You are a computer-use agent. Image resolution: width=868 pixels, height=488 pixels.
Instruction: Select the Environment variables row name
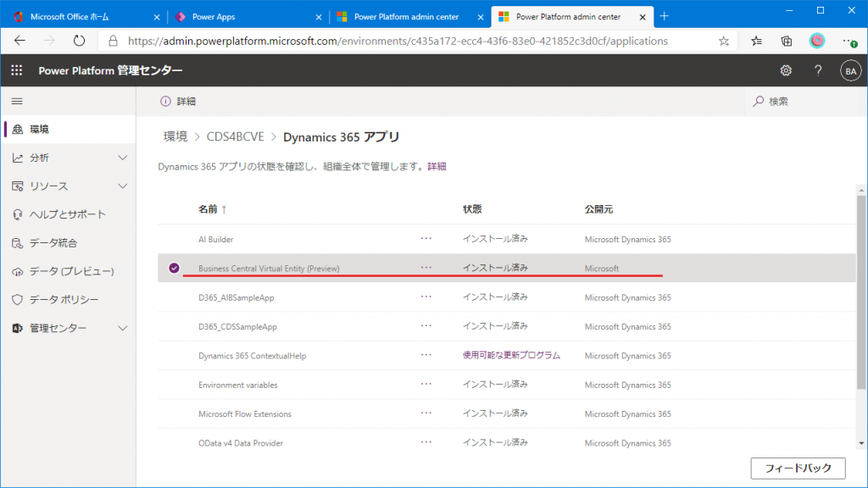238,385
